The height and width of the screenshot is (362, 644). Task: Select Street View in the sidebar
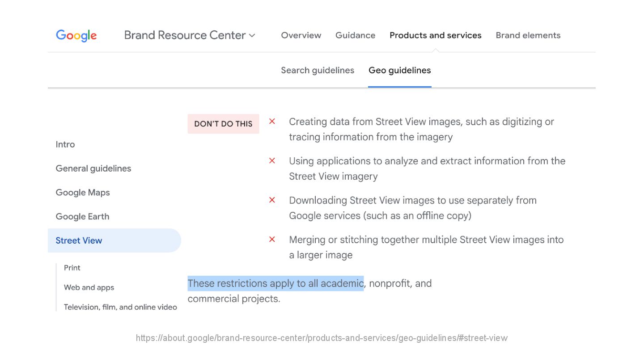pyautogui.click(x=79, y=240)
